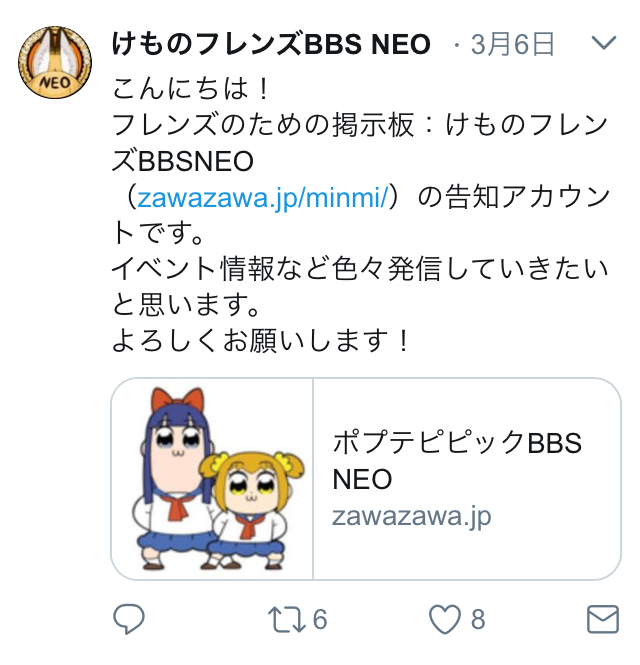640x665 pixels.
Task: Click the よろしくお願いします！ closing line
Action: (261, 341)
